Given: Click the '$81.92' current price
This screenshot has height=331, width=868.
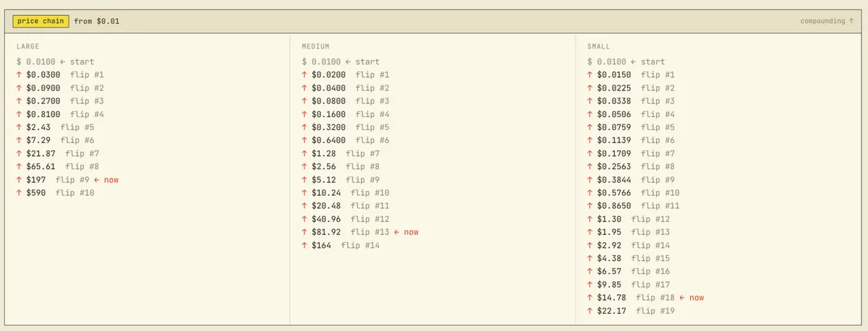Looking at the screenshot, I should pos(326,232).
